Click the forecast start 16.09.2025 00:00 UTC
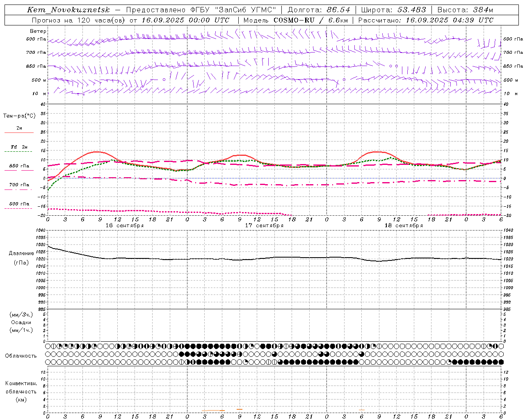 (x=185, y=20)
